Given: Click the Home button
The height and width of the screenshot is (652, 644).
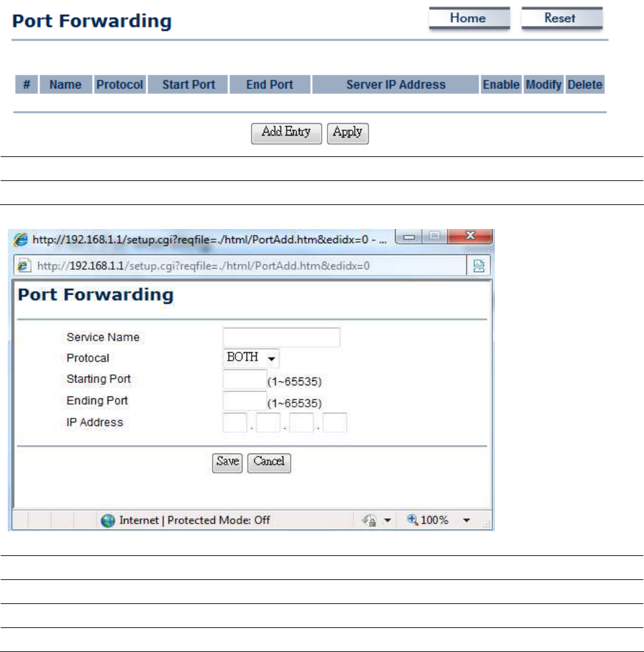Looking at the screenshot, I should coord(470,18).
